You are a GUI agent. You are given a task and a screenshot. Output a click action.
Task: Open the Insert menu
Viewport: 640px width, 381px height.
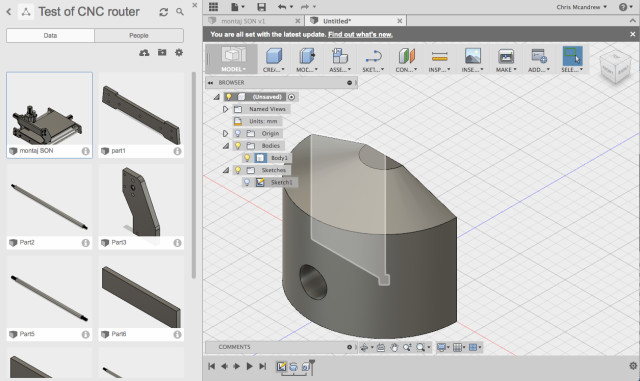pos(473,60)
